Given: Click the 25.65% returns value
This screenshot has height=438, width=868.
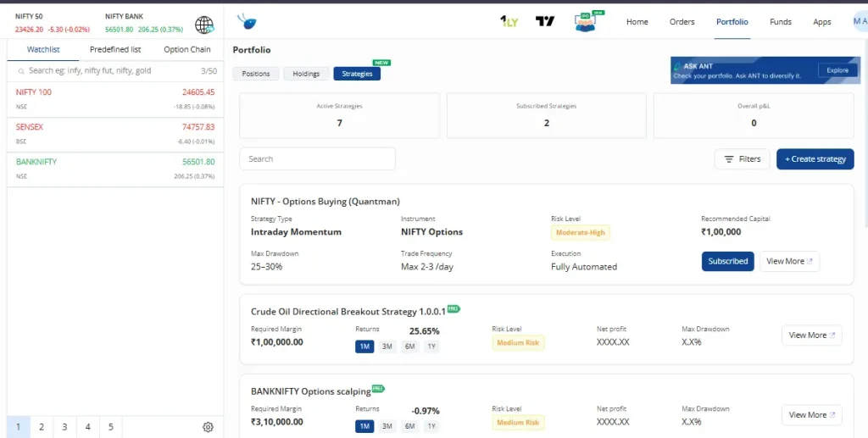Looking at the screenshot, I should 424,331.
